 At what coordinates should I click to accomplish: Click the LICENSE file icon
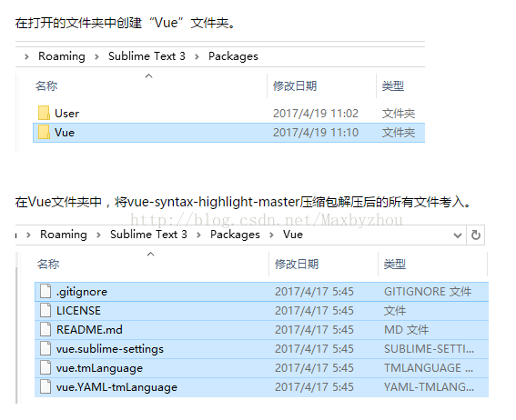(46, 310)
